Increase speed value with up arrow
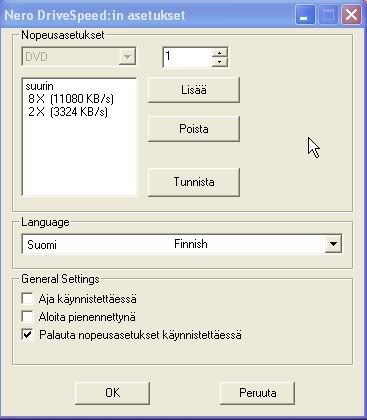This screenshot has width=367, height=420. click(x=219, y=53)
